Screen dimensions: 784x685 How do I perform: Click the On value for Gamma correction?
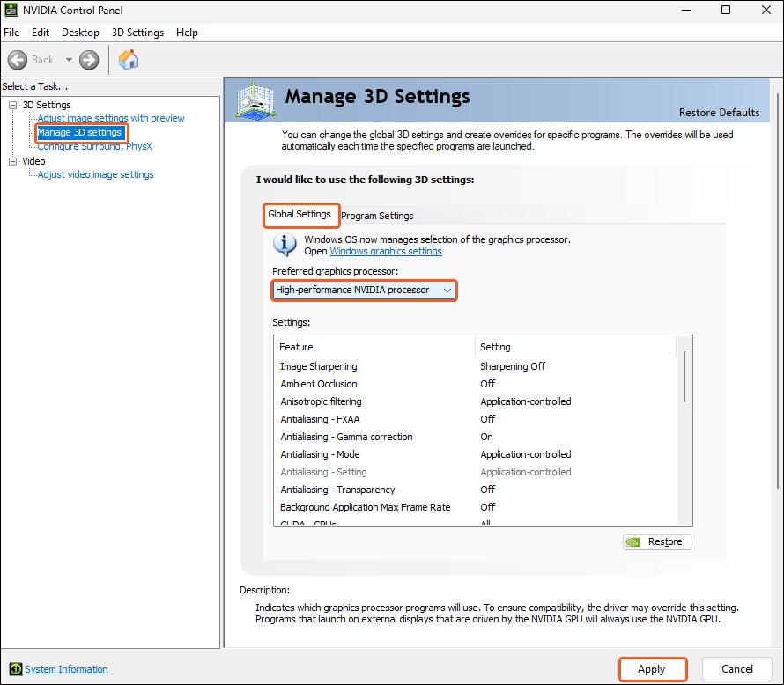pyautogui.click(x=486, y=437)
